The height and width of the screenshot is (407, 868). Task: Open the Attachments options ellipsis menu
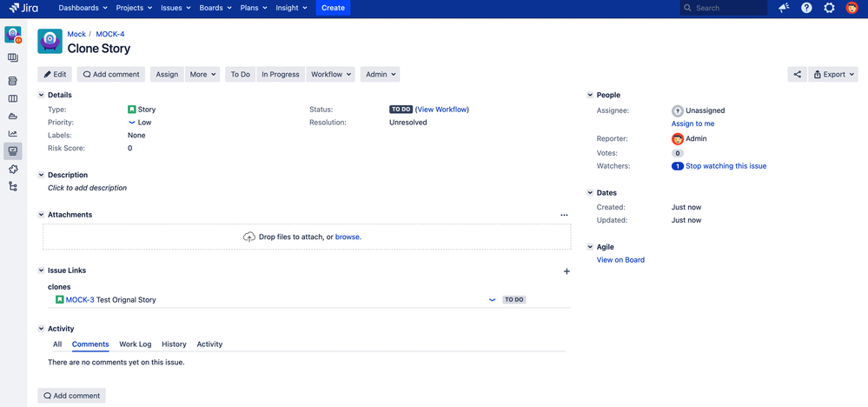tap(564, 215)
